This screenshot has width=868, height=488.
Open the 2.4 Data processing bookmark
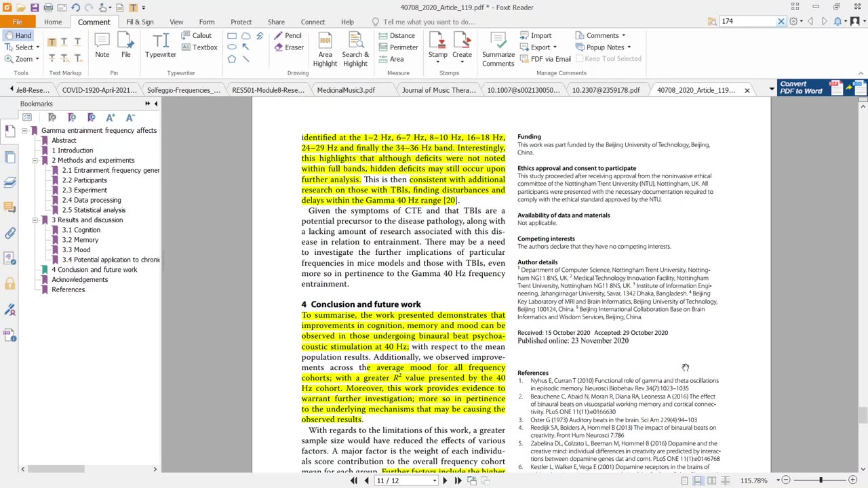pos(92,200)
